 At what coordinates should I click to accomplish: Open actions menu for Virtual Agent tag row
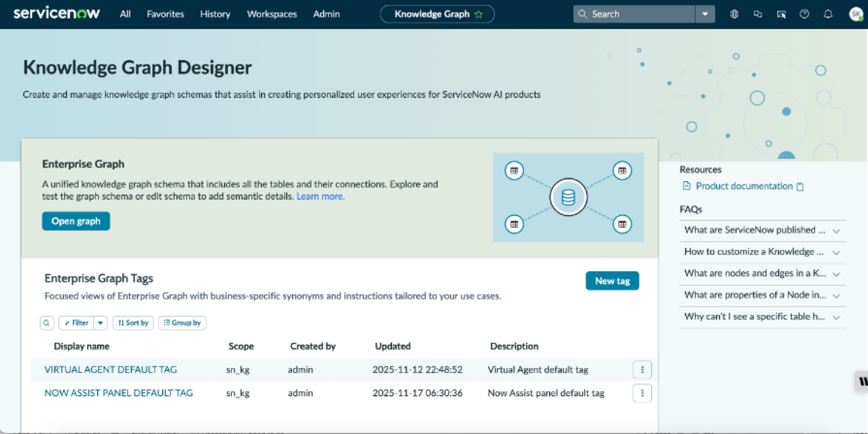[642, 369]
